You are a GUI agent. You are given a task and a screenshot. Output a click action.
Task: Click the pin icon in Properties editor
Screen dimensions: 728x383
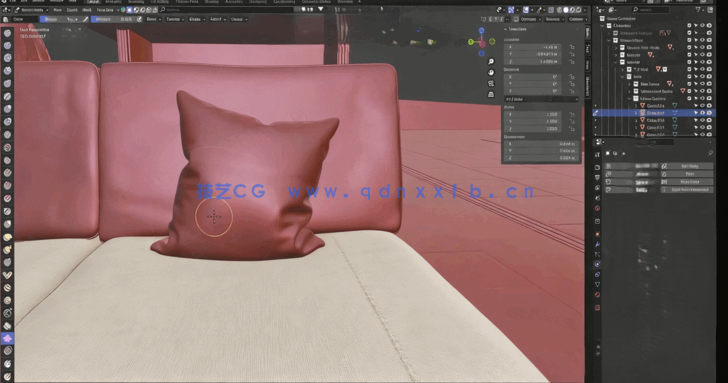(x=710, y=153)
